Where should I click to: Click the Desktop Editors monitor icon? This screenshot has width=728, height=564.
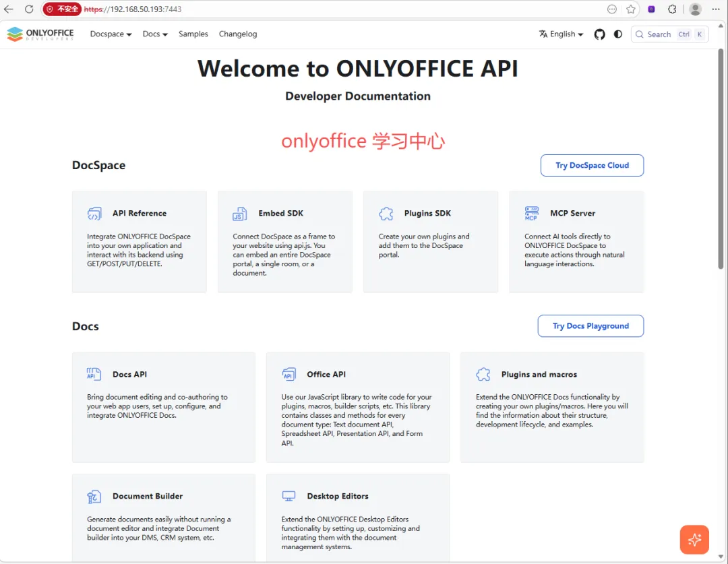(289, 496)
